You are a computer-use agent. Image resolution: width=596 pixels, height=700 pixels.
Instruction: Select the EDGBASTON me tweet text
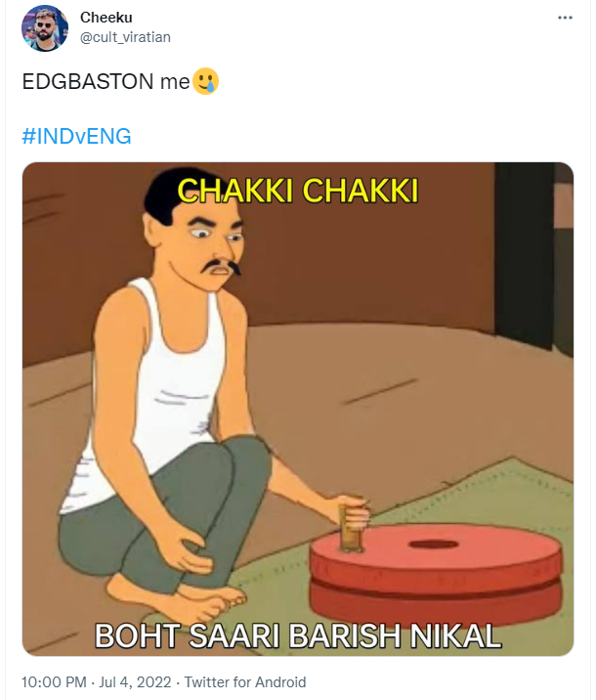[106, 82]
